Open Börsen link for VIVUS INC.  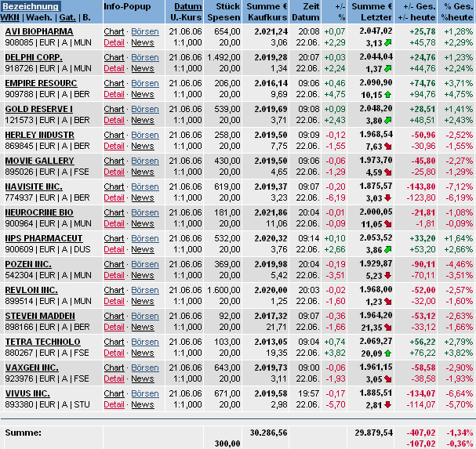click(x=145, y=393)
